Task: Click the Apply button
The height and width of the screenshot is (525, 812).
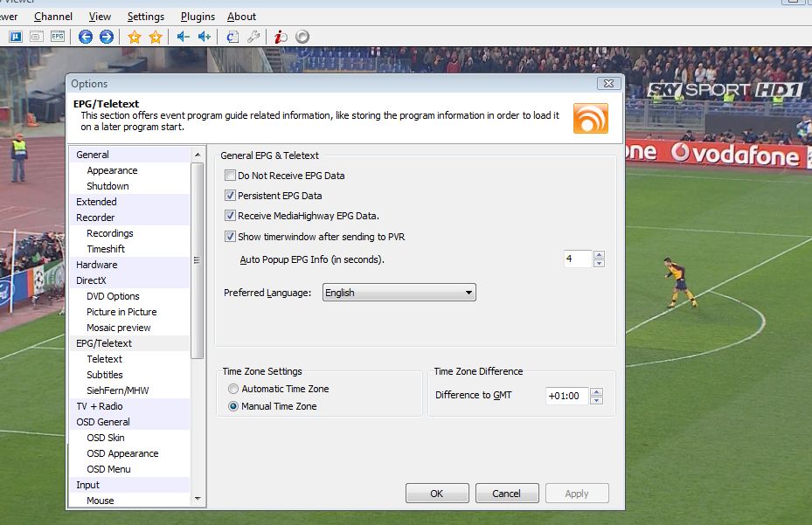Action: tap(577, 494)
